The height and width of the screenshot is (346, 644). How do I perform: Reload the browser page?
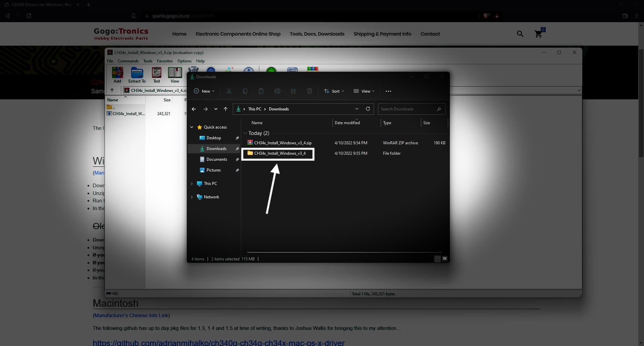pos(29,16)
